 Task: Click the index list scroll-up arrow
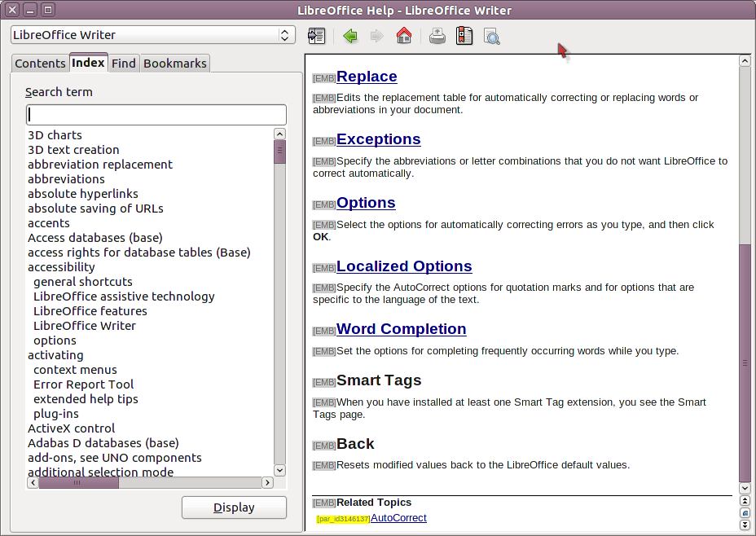pyautogui.click(x=279, y=134)
